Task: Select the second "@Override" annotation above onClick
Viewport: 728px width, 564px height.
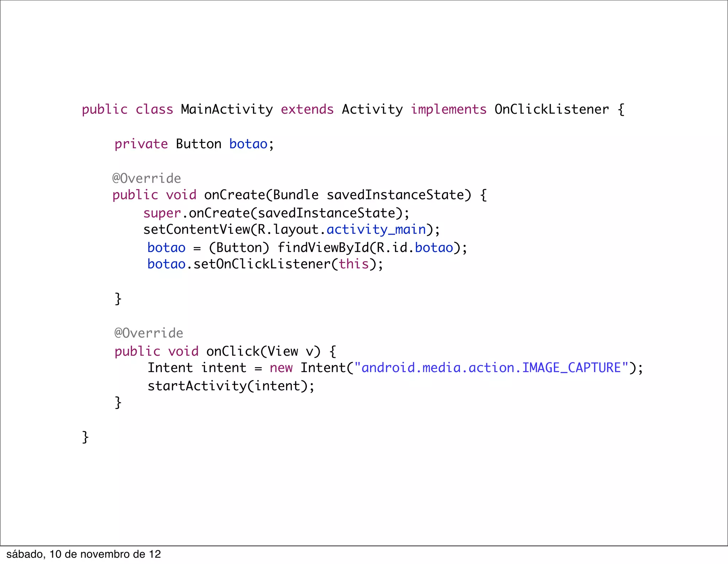Action: [149, 333]
